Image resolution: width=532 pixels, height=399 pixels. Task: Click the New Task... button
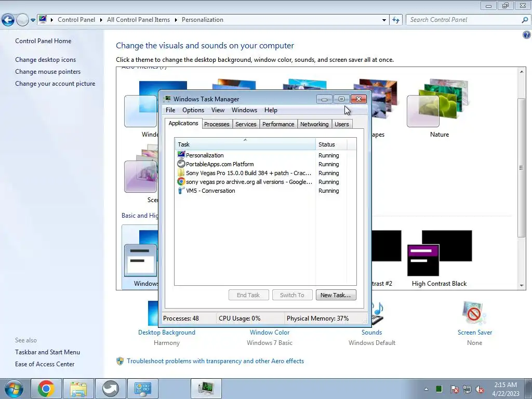(336, 295)
